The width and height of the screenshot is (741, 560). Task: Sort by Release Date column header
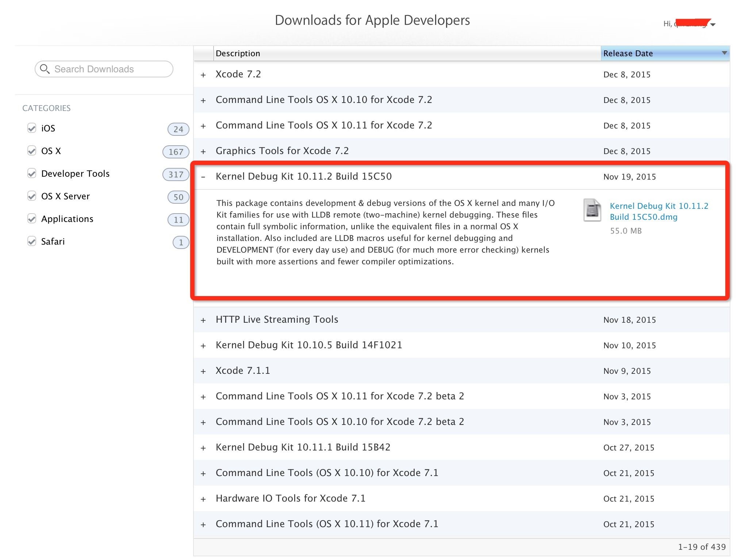(628, 53)
